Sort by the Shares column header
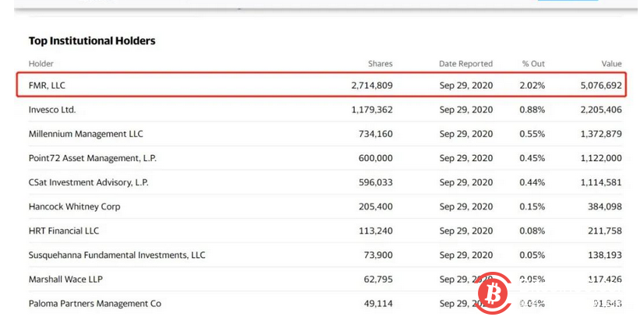This screenshot has height=324, width=644. pos(380,63)
